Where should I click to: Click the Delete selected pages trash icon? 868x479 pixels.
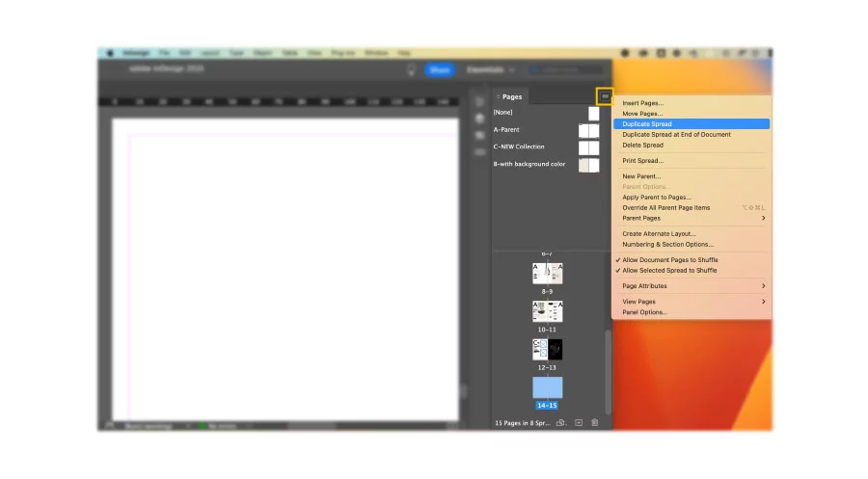pos(594,422)
